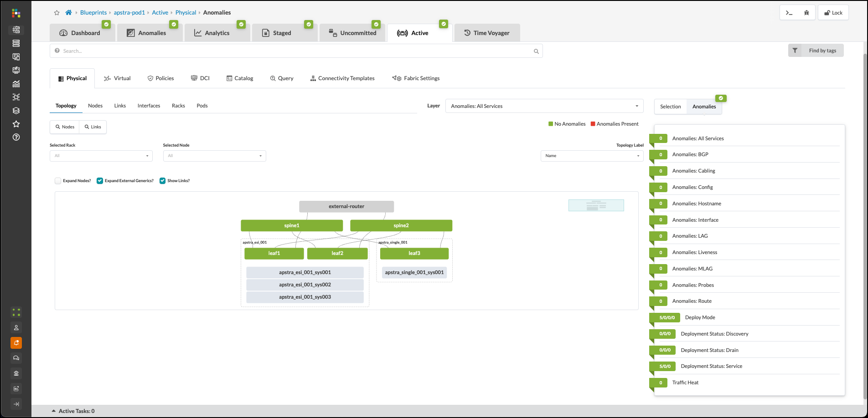
Task: Click the Favorites star icon in sidebar
Action: [x=16, y=123]
